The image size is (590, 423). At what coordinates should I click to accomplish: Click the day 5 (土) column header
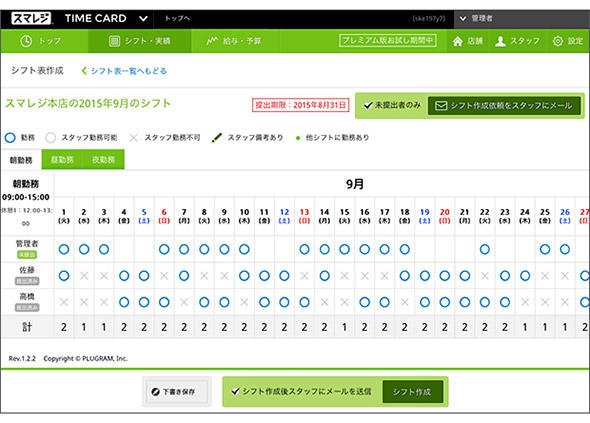(144, 216)
